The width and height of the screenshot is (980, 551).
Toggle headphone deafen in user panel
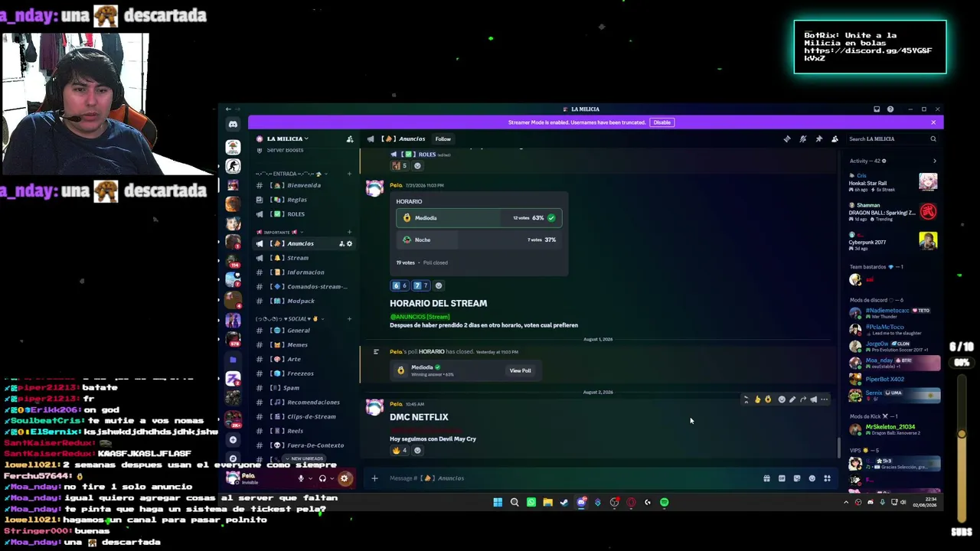point(322,478)
